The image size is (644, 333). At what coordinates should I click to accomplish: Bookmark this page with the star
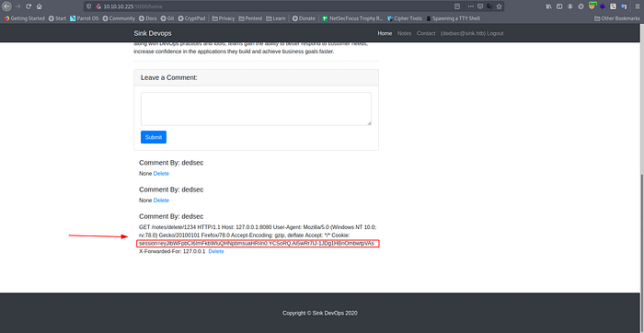[499, 6]
